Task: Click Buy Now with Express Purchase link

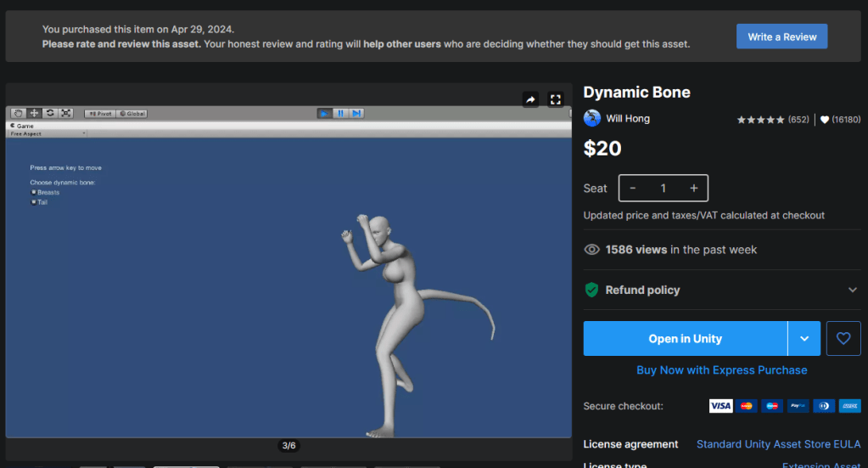Action: (x=721, y=370)
